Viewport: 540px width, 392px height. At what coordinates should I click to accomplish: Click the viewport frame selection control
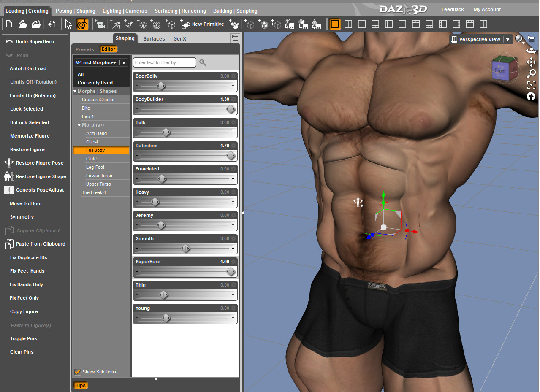point(531,85)
